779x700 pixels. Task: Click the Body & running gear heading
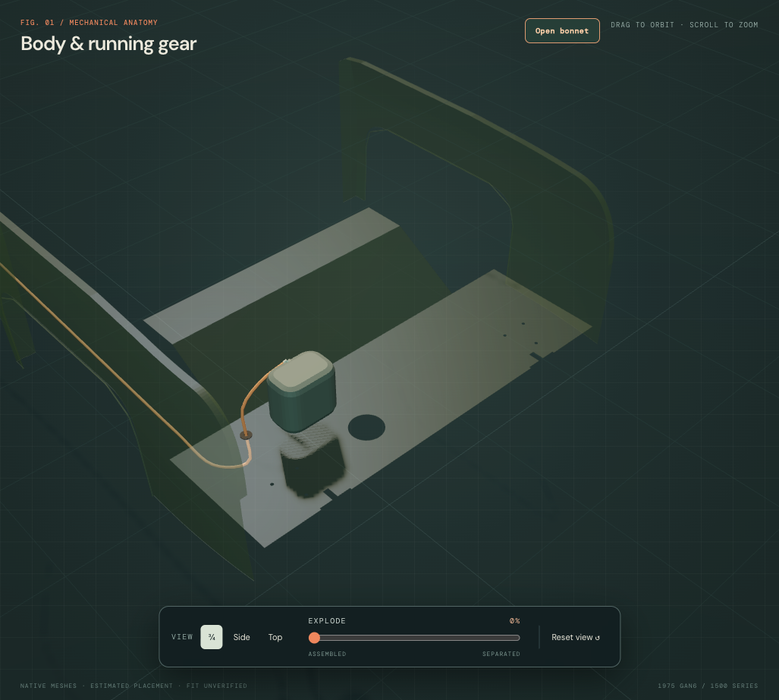point(108,44)
